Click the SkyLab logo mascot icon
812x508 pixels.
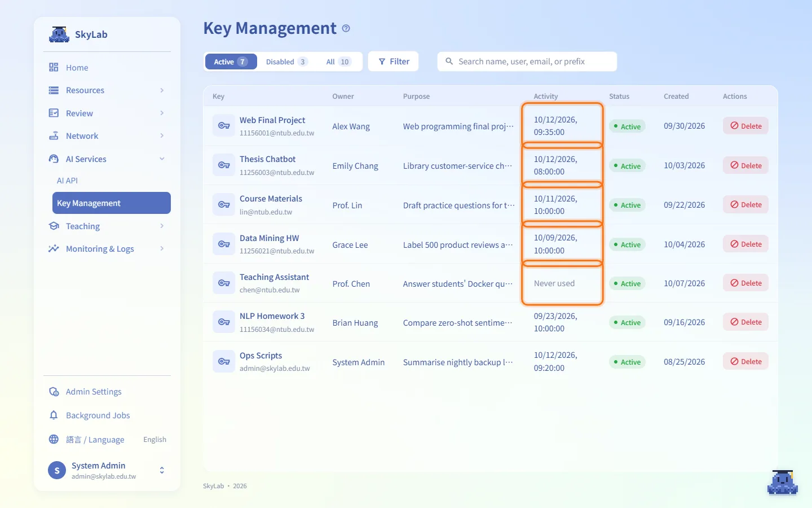click(x=59, y=34)
